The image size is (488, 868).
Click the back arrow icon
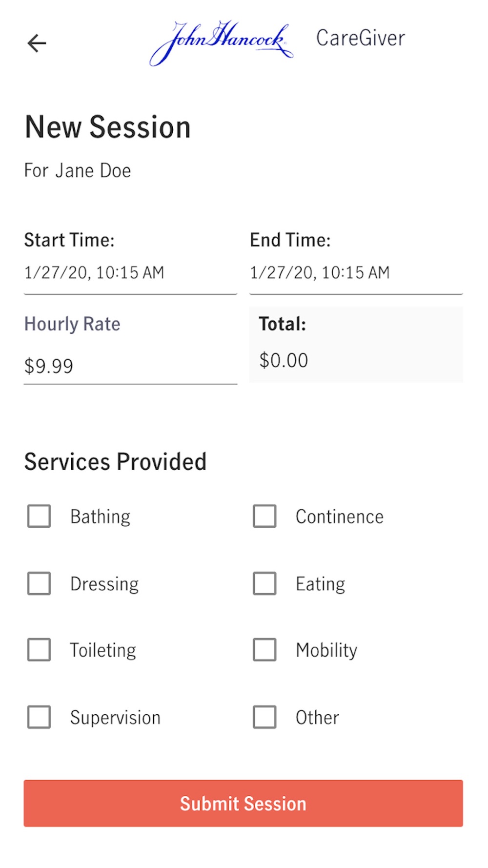[x=37, y=43]
